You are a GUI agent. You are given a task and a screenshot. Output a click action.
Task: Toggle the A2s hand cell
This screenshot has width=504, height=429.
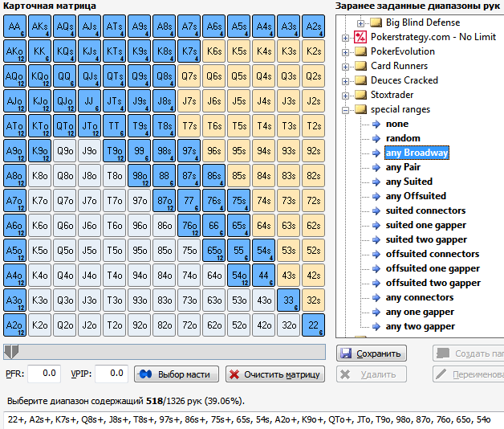pos(313,26)
